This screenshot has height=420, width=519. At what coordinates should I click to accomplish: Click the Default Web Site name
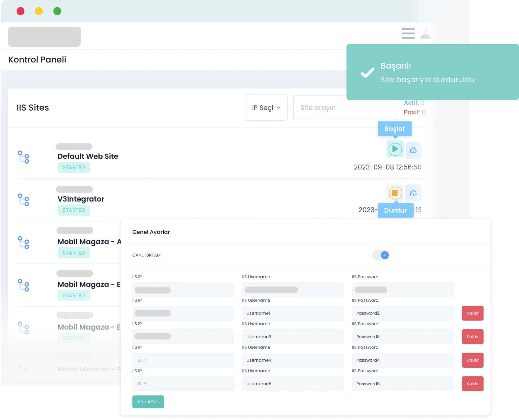pyautogui.click(x=88, y=156)
